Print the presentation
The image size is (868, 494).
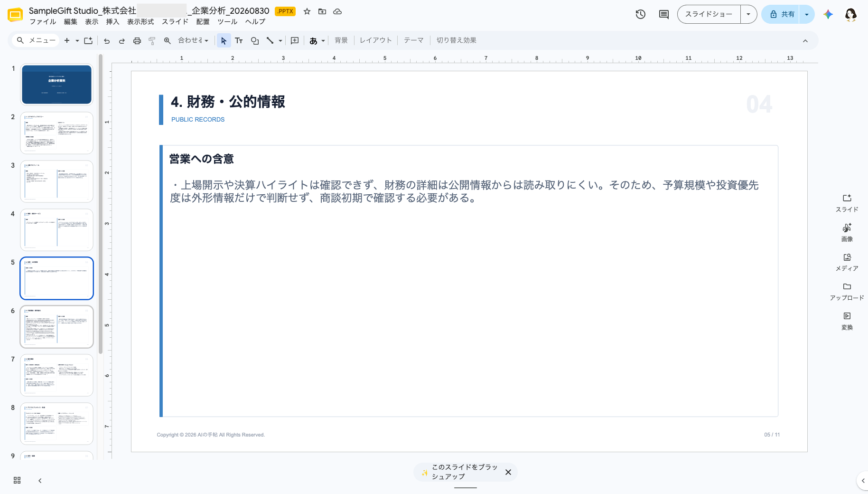click(137, 41)
